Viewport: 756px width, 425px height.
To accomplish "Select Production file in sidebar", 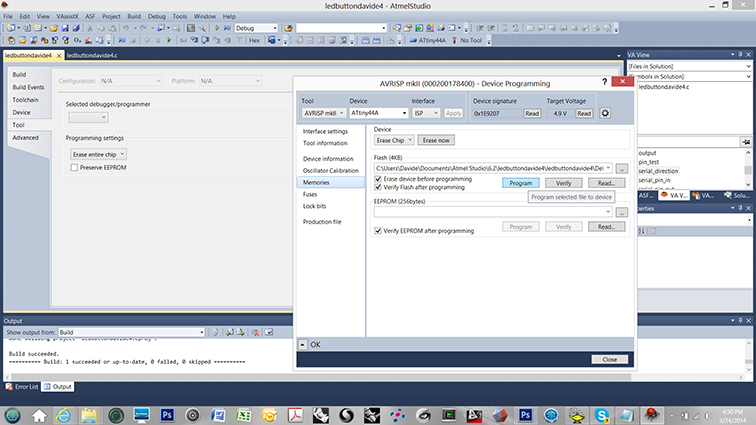I will click(322, 222).
